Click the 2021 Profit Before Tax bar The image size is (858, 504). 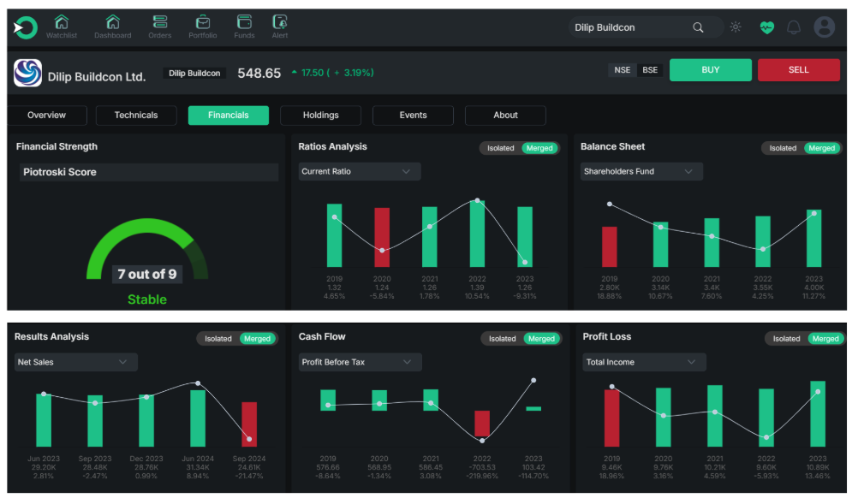point(431,400)
